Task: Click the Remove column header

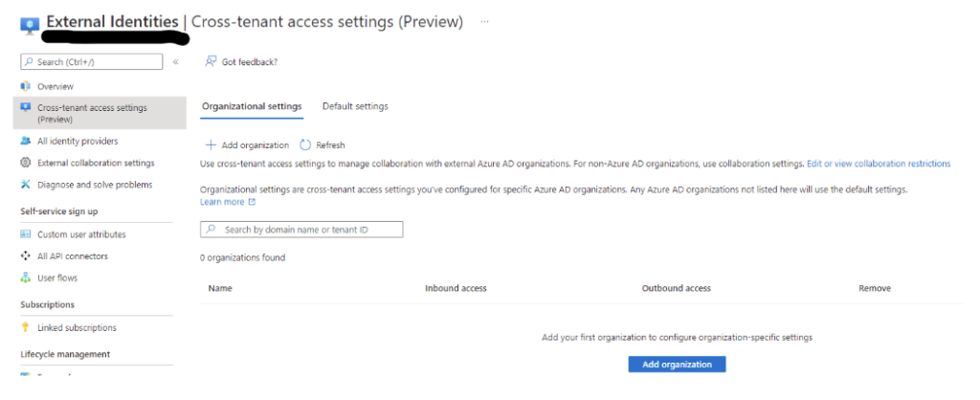Action: (875, 288)
